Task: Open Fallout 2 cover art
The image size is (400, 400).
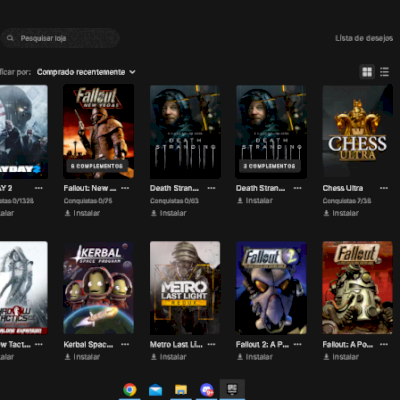Action: pos(271,288)
